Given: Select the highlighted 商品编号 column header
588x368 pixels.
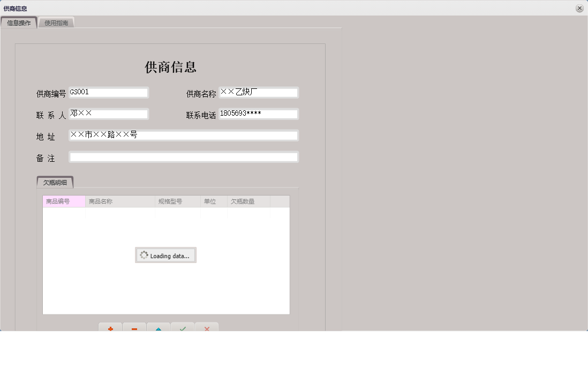Looking at the screenshot, I should 63,201.
